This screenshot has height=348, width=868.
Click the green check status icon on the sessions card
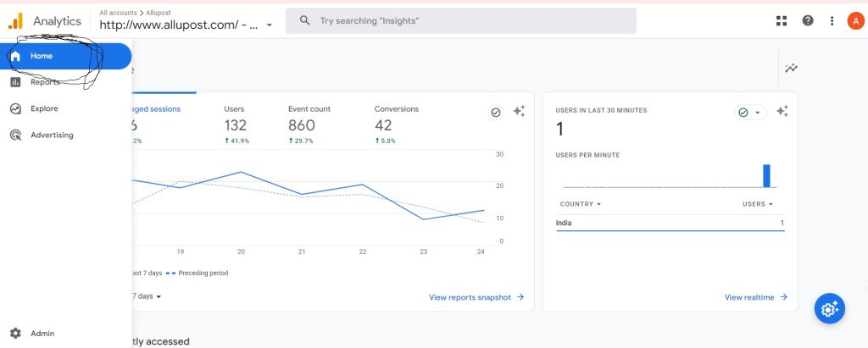coord(495,113)
